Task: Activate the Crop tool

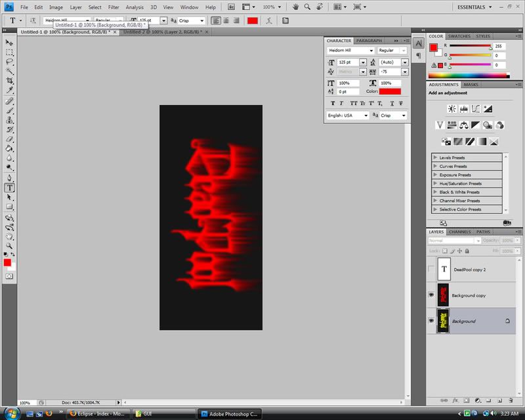Action: tap(9, 80)
